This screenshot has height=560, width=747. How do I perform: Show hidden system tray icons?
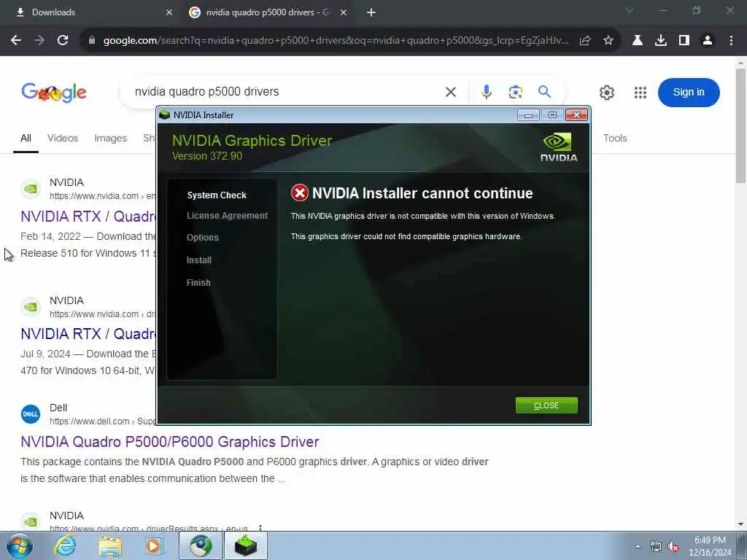[x=638, y=546]
